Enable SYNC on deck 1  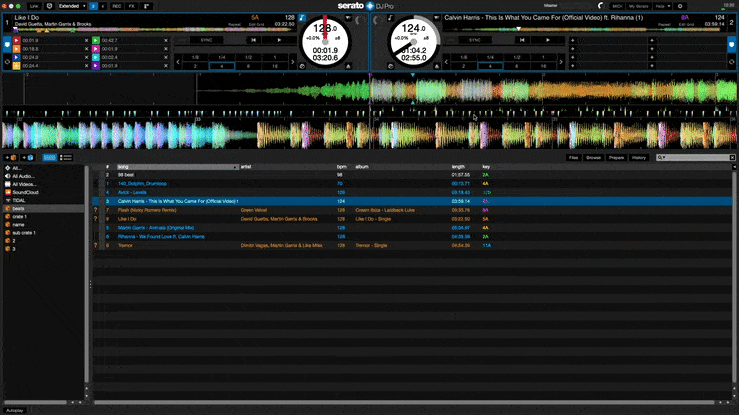click(206, 41)
